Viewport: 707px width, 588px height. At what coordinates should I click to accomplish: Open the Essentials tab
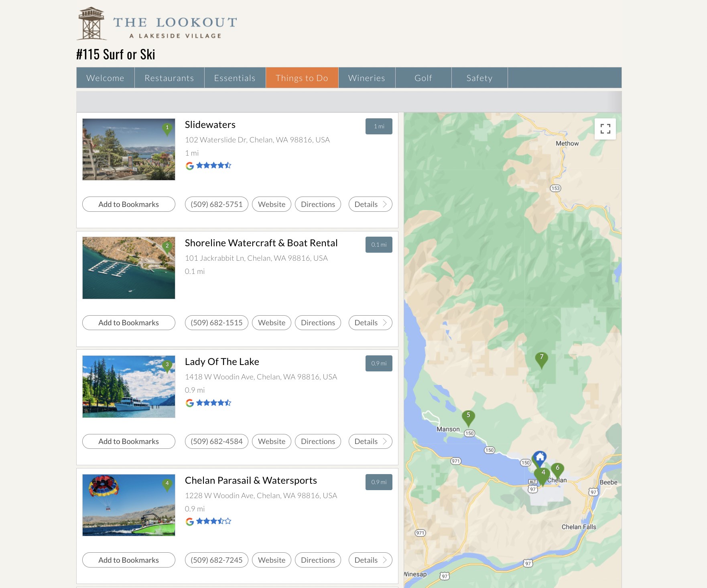coord(235,78)
